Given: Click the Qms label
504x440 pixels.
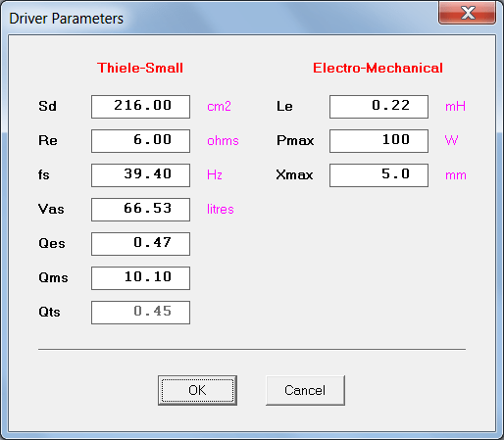Looking at the screenshot, I should coord(53,277).
